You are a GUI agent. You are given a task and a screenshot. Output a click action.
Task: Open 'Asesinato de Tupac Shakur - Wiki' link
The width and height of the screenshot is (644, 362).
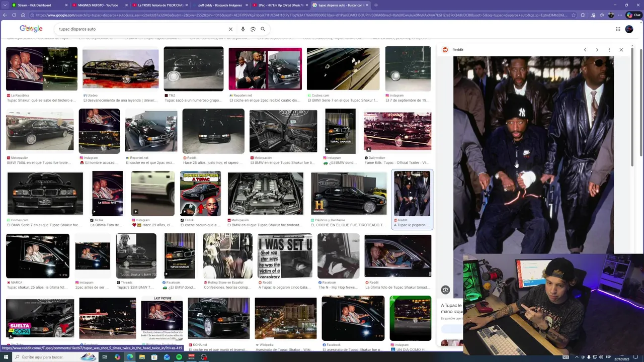click(x=285, y=350)
